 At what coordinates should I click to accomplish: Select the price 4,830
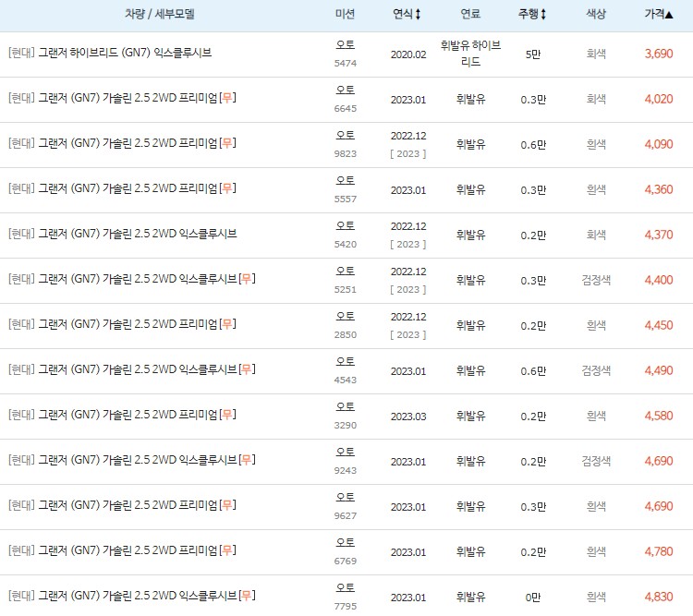click(659, 597)
